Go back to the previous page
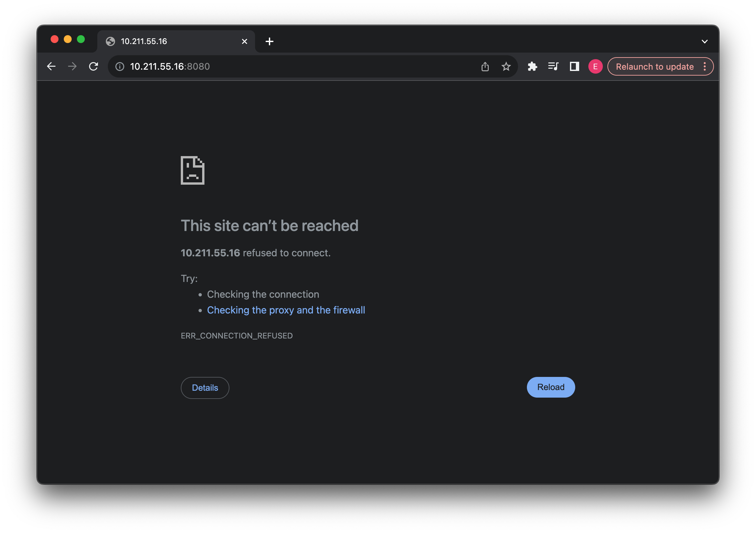This screenshot has height=533, width=756. [51, 66]
